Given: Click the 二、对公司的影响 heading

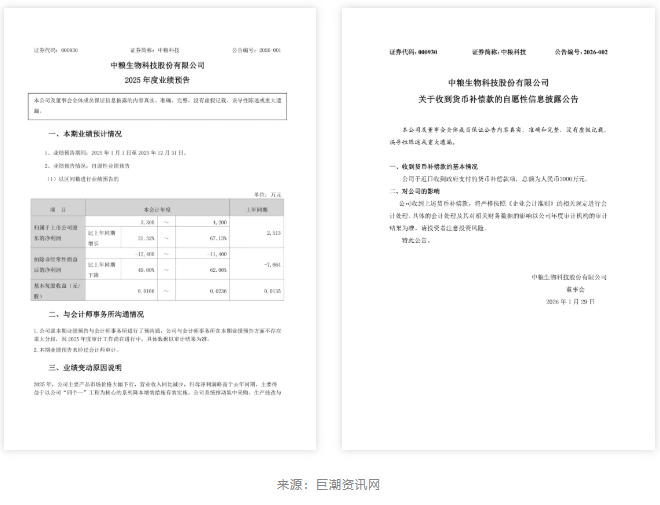Looking at the screenshot, I should point(413,188).
